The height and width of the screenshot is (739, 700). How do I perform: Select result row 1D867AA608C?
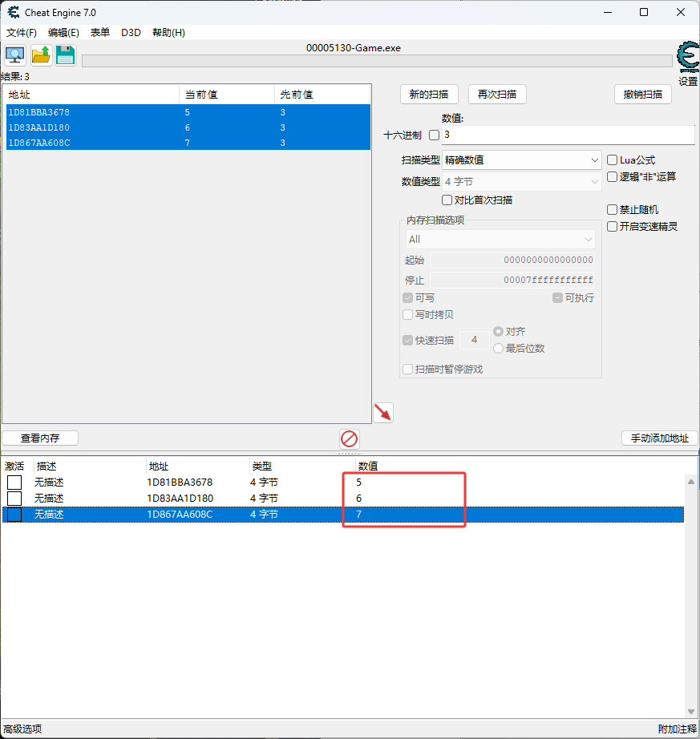point(188,143)
